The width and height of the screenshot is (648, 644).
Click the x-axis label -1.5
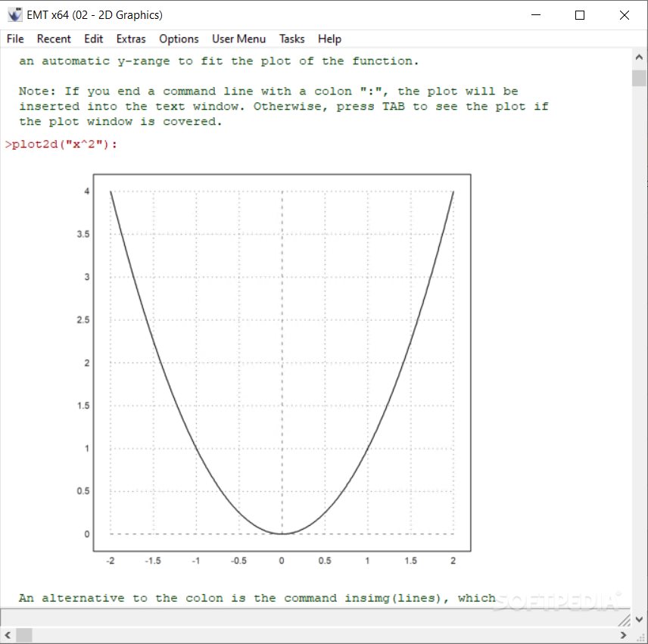(x=153, y=561)
